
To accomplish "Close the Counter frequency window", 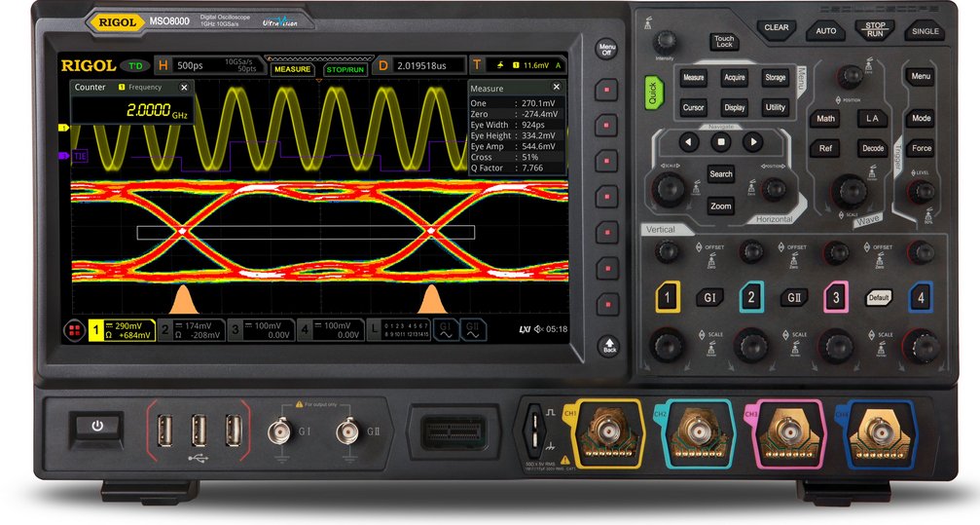I will [184, 88].
